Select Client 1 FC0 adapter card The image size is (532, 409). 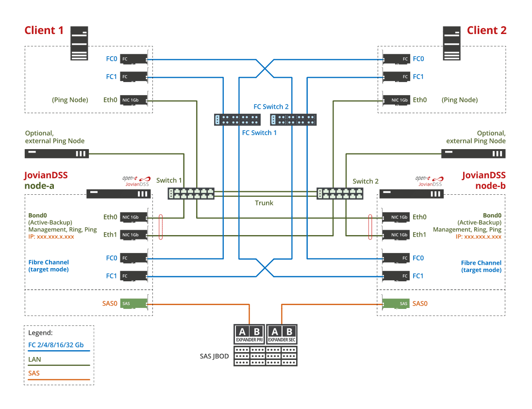134,59
